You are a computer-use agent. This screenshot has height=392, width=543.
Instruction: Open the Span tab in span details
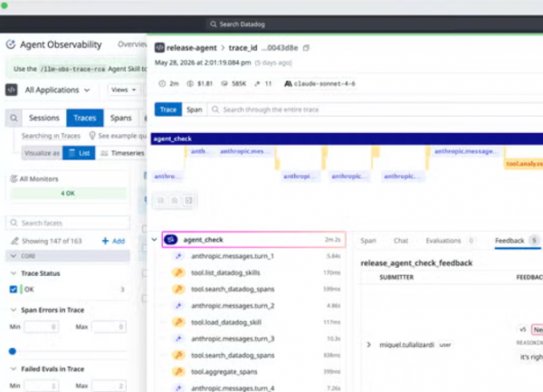(x=367, y=241)
